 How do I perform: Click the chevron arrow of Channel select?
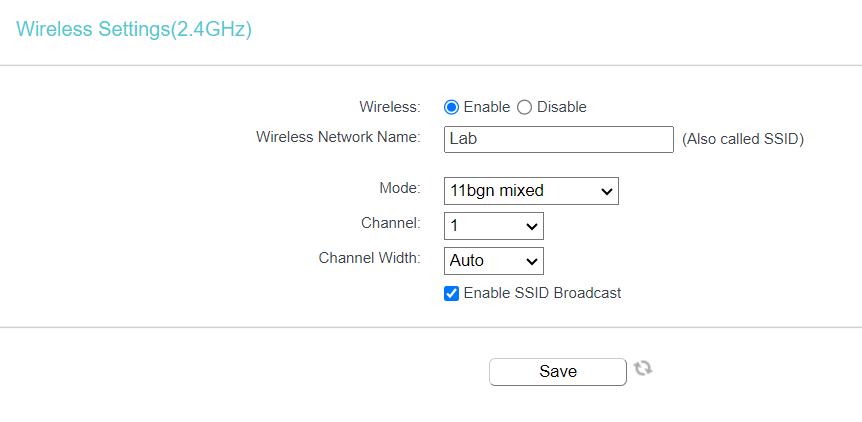click(532, 226)
